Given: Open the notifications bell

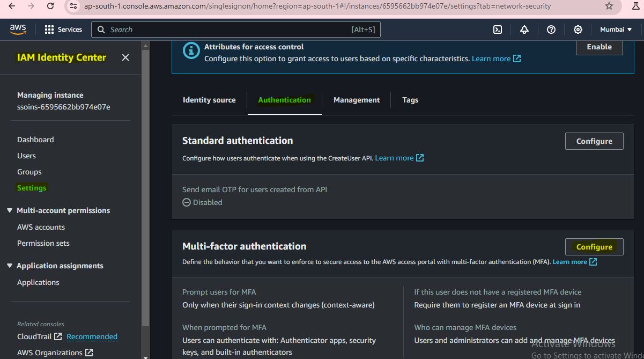Looking at the screenshot, I should (x=524, y=30).
